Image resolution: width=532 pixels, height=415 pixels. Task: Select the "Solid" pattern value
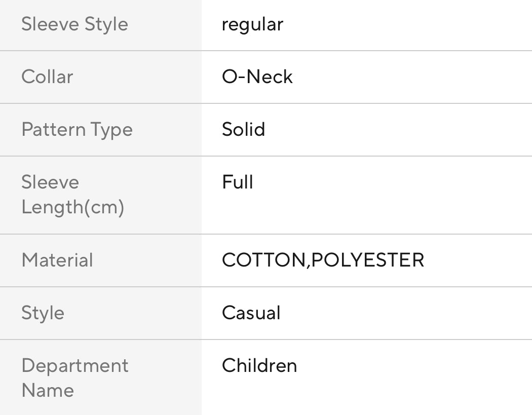coord(243,130)
